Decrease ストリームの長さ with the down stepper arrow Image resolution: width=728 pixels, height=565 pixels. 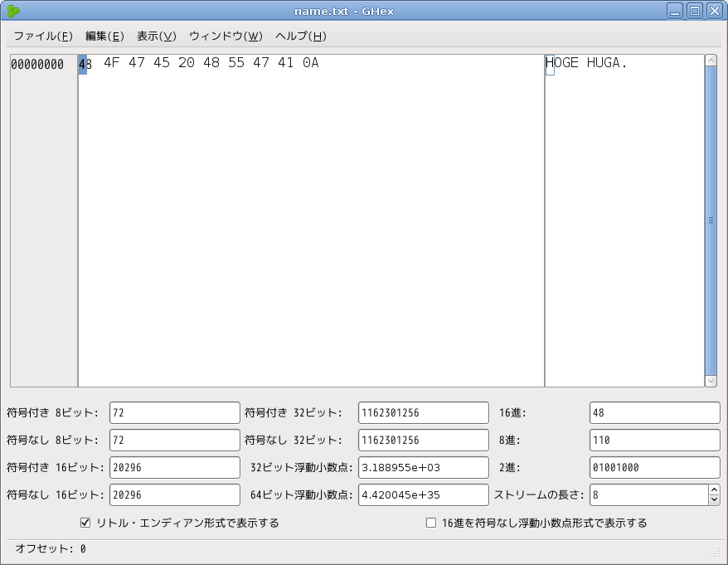[715, 499]
